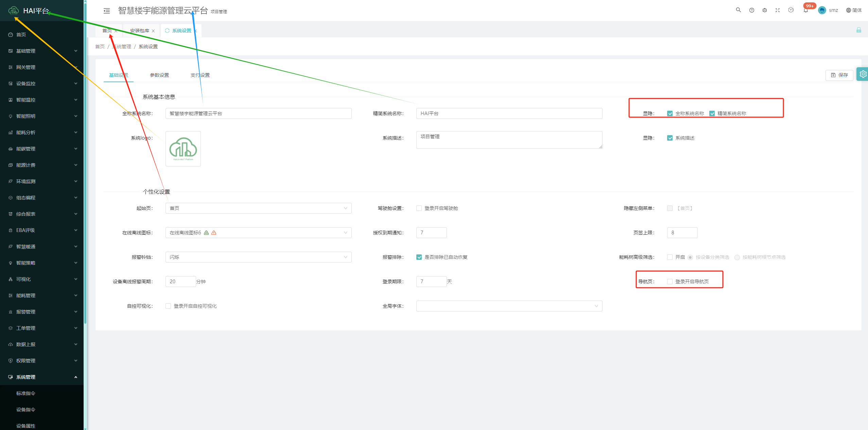Expand 报警管理 sidebar menu

pyautogui.click(x=42, y=312)
